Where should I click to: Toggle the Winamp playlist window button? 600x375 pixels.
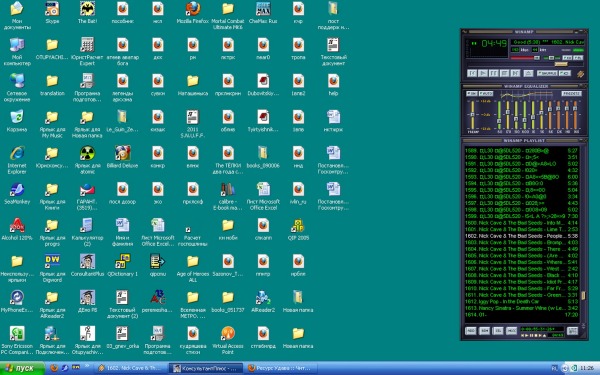578,58
